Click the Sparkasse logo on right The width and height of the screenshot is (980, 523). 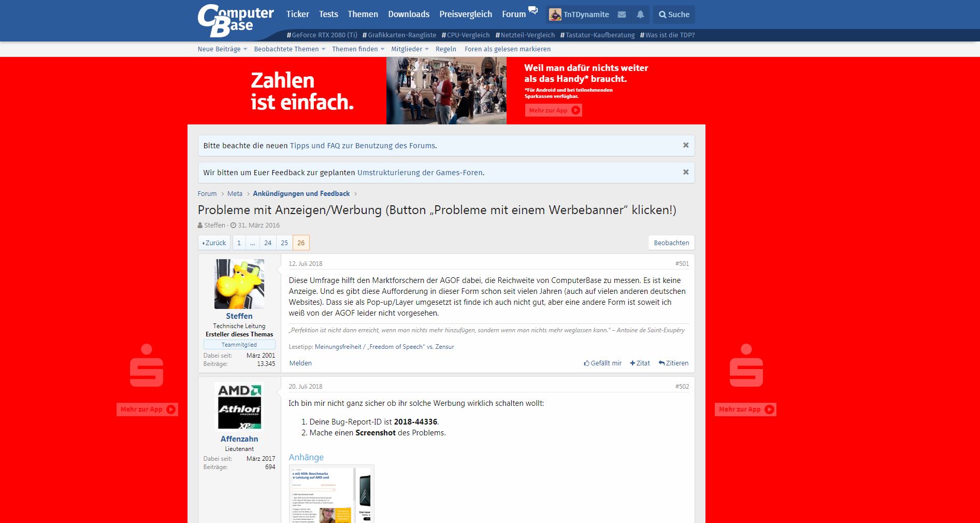tap(746, 365)
